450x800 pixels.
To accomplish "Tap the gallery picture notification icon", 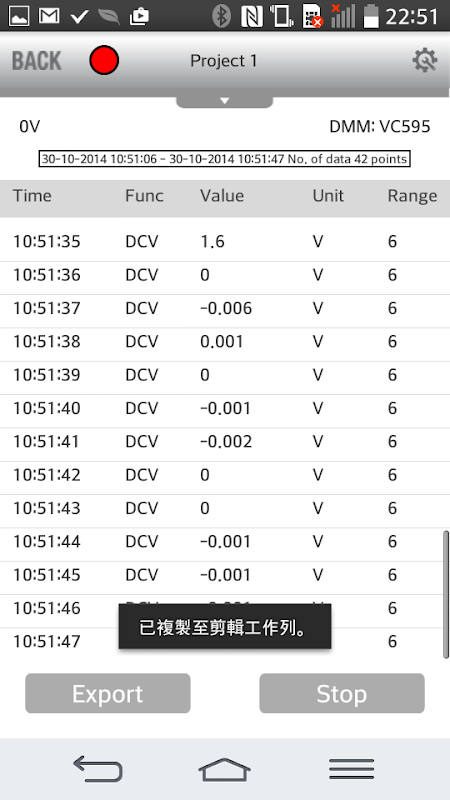I will point(19,16).
